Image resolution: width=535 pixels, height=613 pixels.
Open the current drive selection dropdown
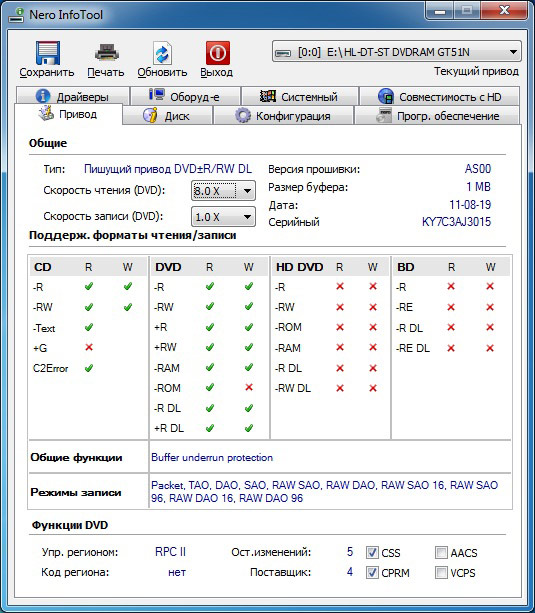(x=397, y=52)
